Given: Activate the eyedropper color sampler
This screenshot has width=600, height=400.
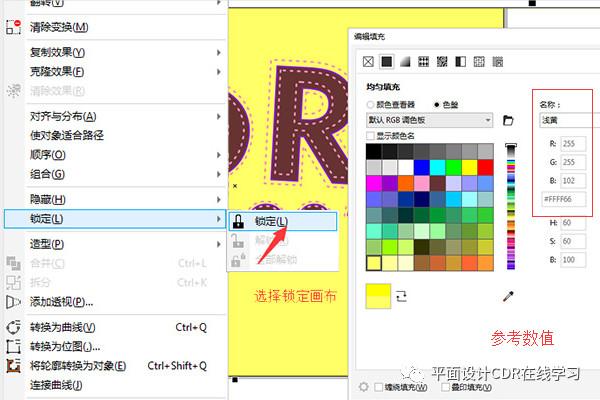Looking at the screenshot, I should pyautogui.click(x=508, y=296).
